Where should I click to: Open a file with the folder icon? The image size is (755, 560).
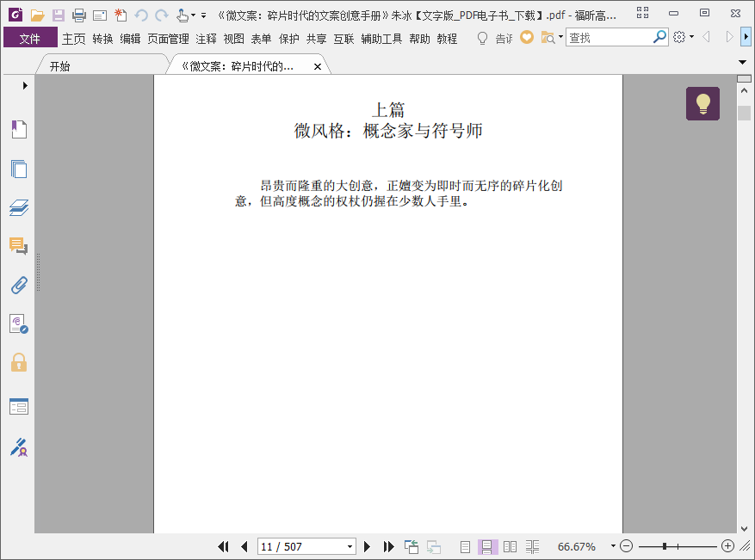[x=37, y=15]
